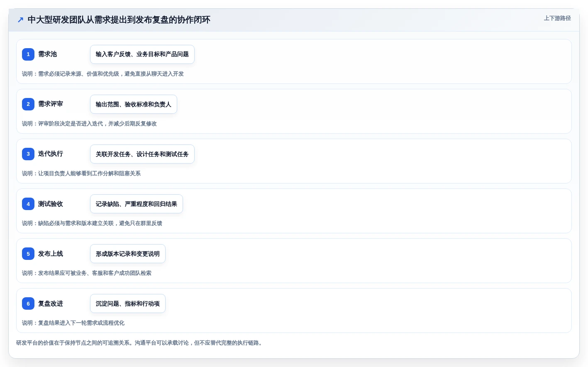Select step number 1 badge for 需求池
The height and width of the screenshot is (367, 588).
[28, 54]
